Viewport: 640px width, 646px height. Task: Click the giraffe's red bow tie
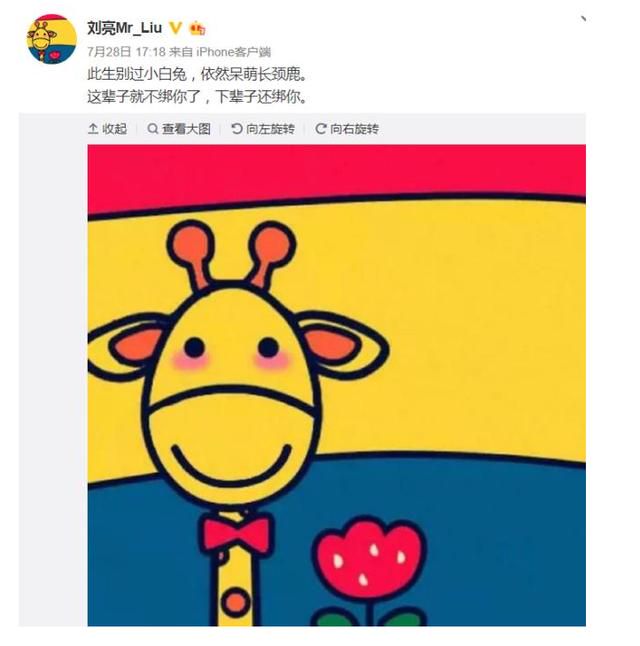click(x=237, y=534)
